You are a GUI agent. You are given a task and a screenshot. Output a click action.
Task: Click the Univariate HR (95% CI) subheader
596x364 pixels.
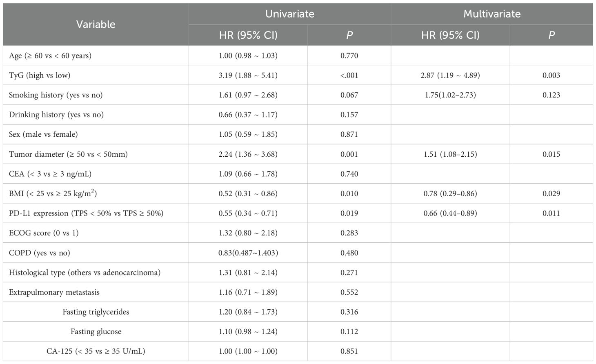(x=248, y=35)
